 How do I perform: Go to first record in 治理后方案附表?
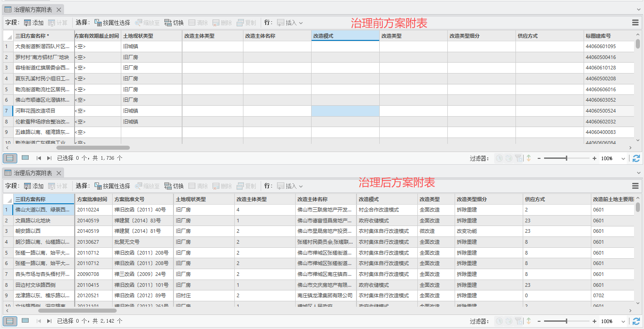[x=39, y=321]
